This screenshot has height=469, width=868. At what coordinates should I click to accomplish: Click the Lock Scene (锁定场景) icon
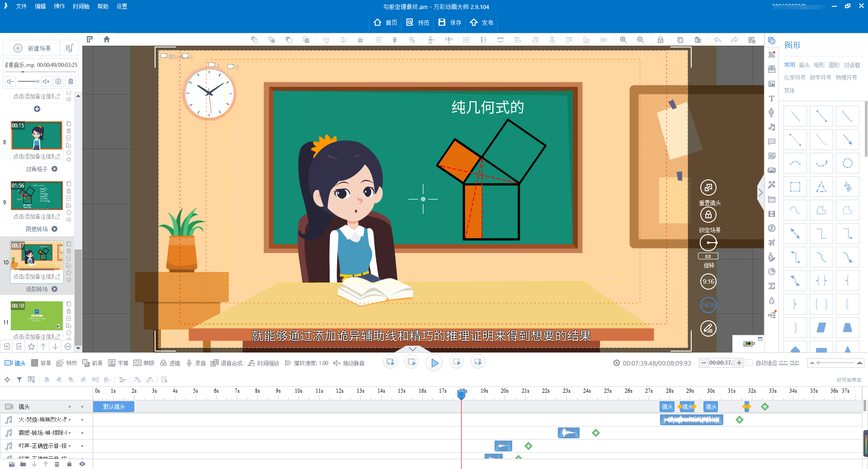tap(708, 215)
